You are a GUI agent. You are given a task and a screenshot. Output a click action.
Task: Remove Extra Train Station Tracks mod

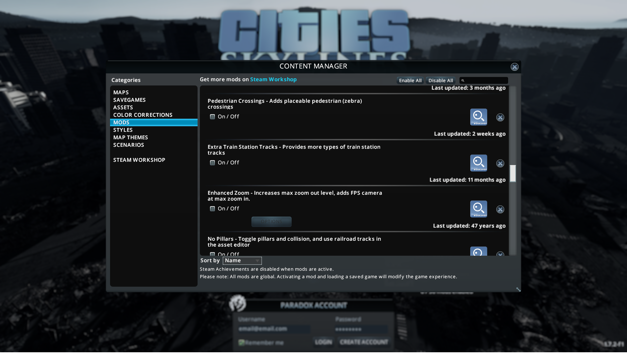click(x=500, y=163)
